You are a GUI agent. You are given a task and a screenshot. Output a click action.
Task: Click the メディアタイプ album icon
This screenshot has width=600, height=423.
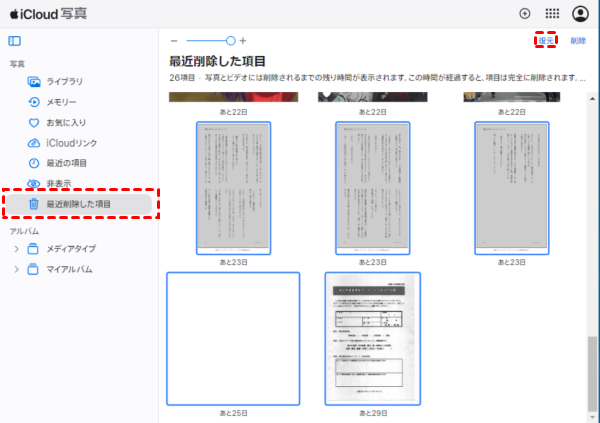point(33,249)
